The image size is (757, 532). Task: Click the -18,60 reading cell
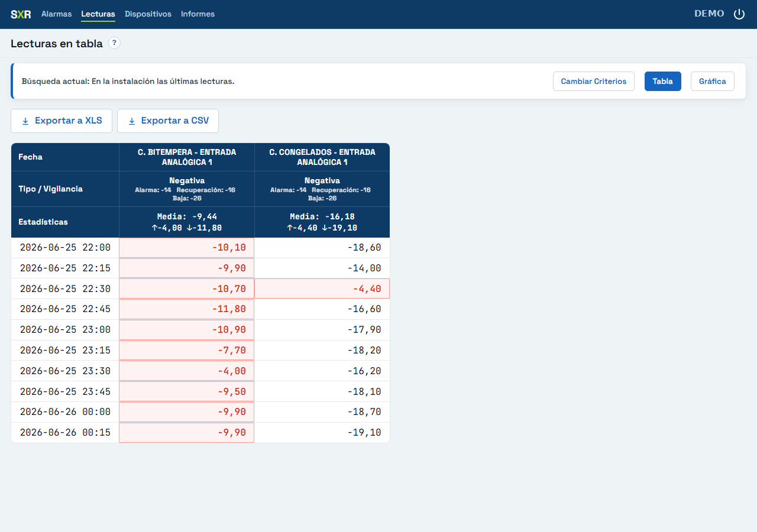[x=322, y=248]
